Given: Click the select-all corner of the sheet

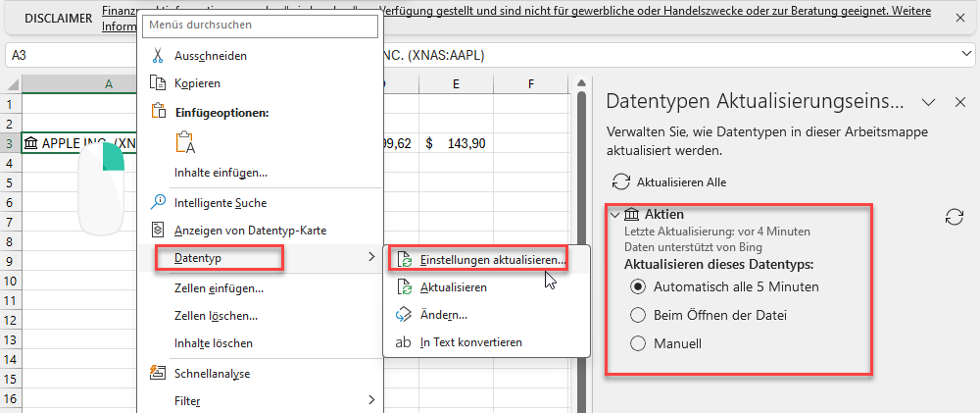Looking at the screenshot, I should coord(12,83).
